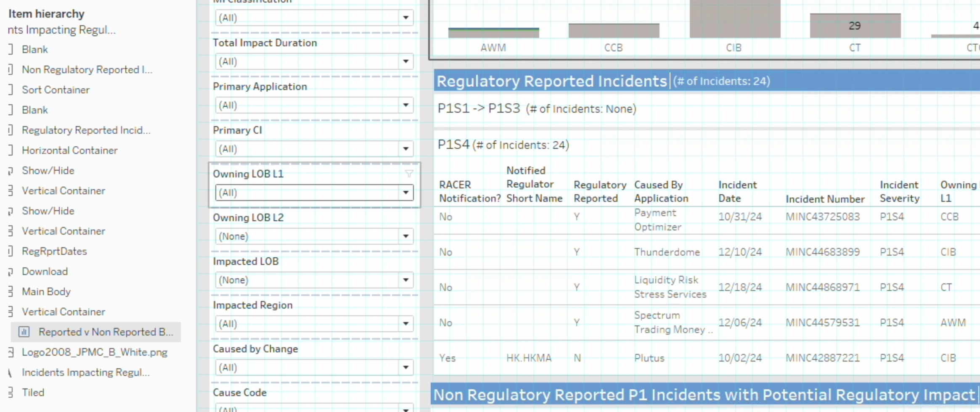Click the N value in the Plutus row
The width and height of the screenshot is (980, 412).
click(x=577, y=358)
